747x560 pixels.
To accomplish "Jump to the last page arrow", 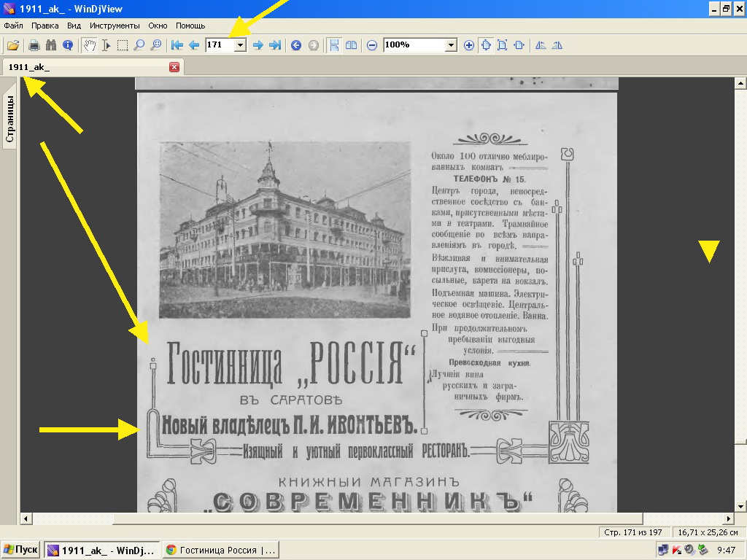I will (x=275, y=45).
